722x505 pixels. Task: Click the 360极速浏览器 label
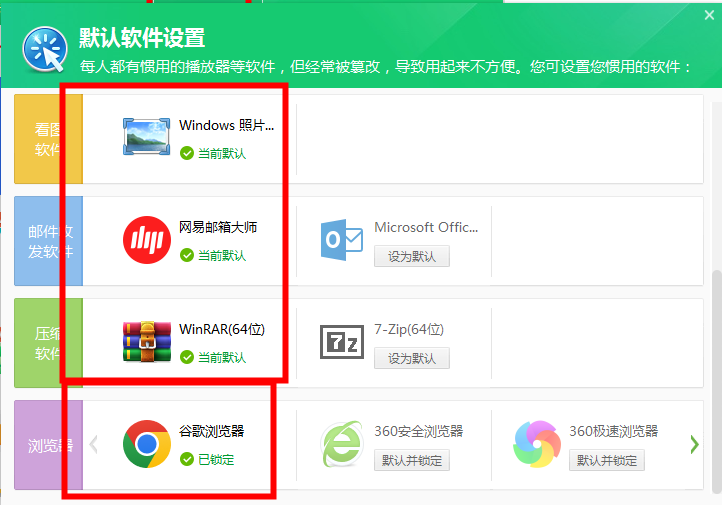[614, 431]
